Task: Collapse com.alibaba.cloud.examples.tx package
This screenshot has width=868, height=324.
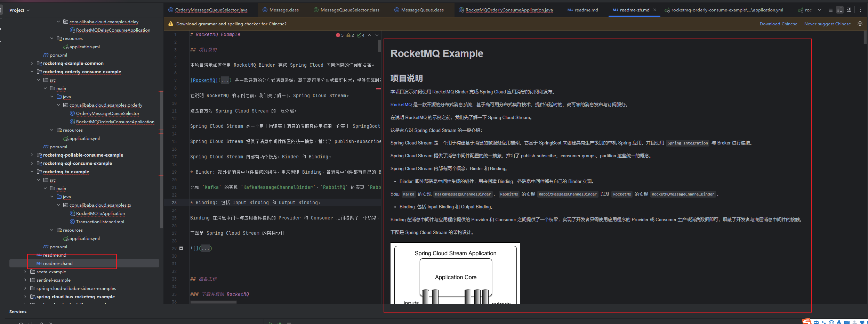Action: (x=58, y=205)
